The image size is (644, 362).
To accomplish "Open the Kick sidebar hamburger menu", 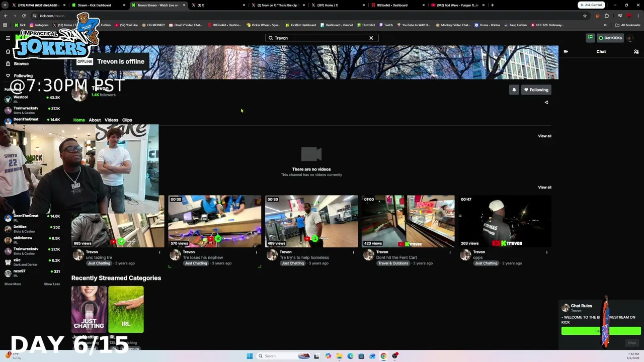I will (8, 38).
